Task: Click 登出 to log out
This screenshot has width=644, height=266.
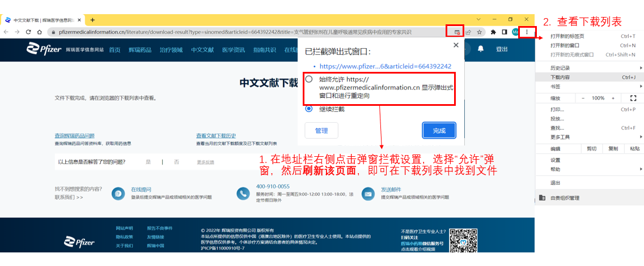Action: coord(502,49)
